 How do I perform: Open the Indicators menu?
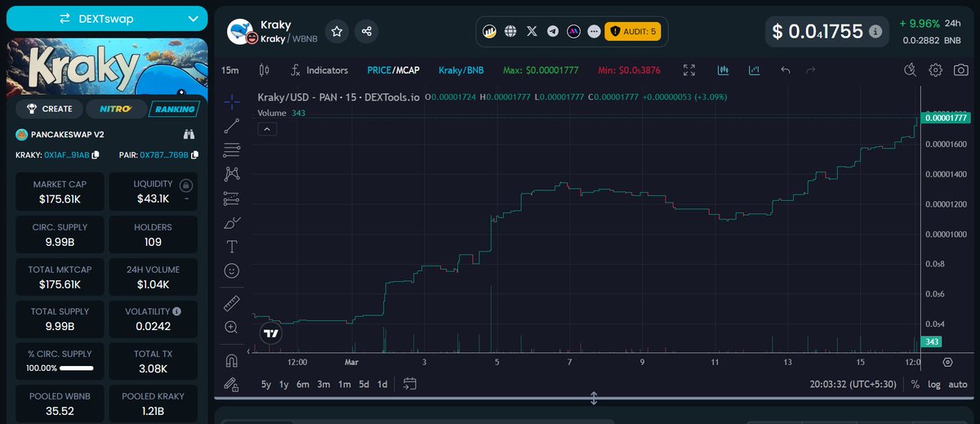(318, 70)
